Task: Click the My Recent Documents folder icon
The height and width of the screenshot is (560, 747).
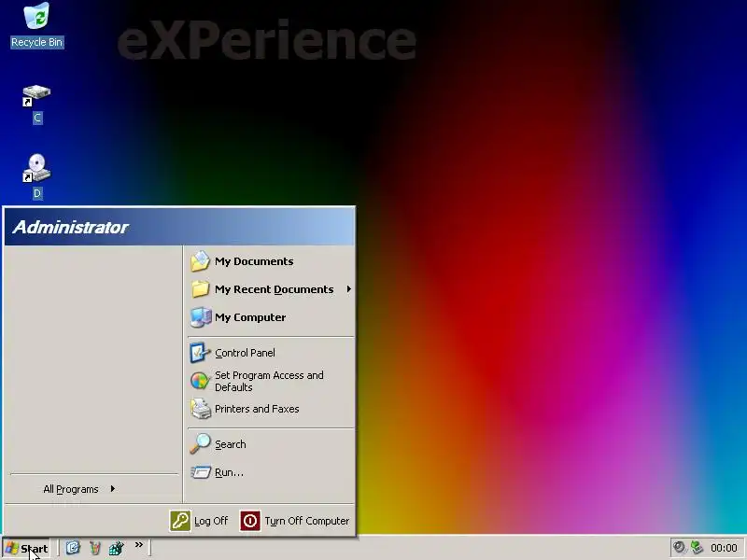Action: point(200,289)
